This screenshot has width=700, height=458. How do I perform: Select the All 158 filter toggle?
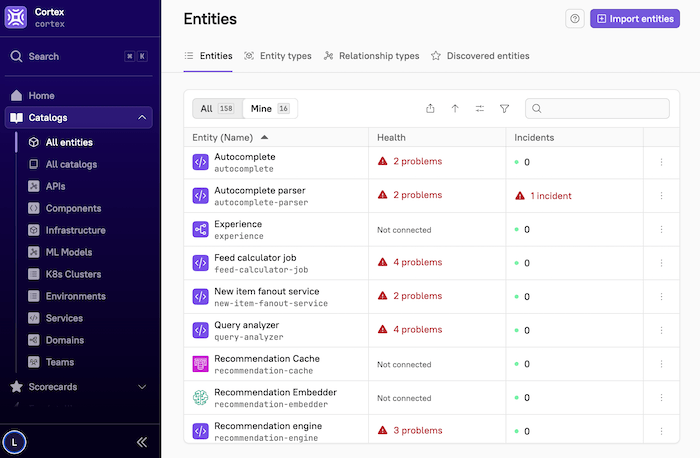point(217,108)
